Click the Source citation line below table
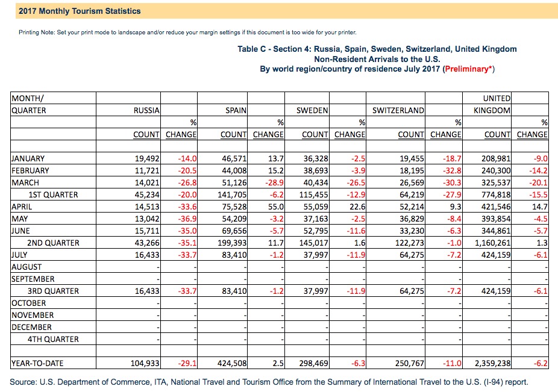558x392 pixels. (269, 382)
